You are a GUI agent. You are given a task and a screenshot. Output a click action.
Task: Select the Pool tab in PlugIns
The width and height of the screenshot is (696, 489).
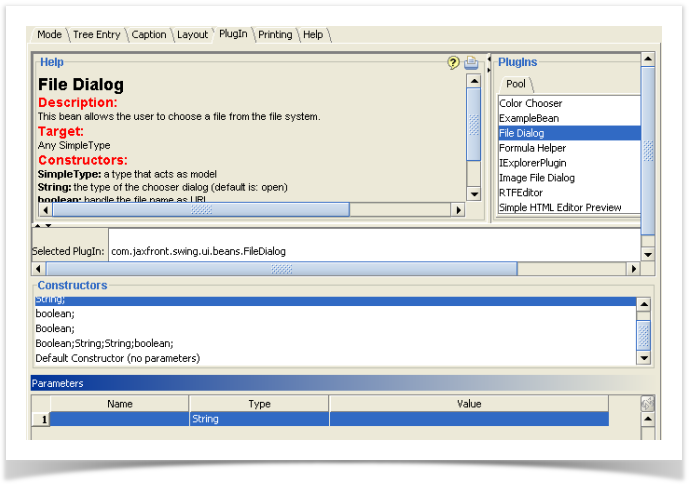tap(516, 84)
